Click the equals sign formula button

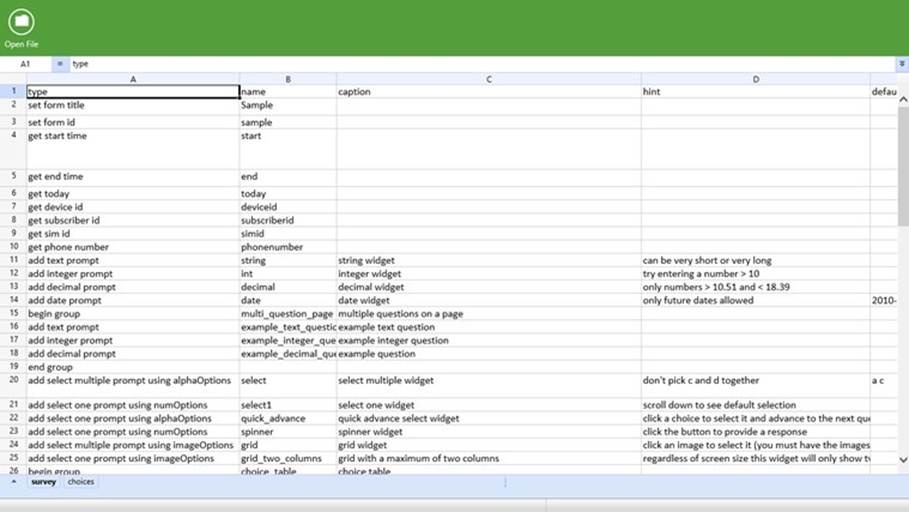(x=59, y=64)
